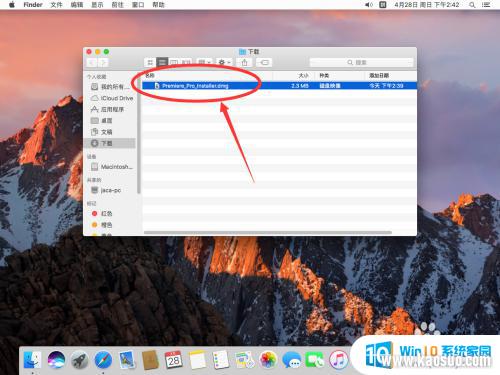Image resolution: width=500 pixels, height=375 pixels.
Task: Select Premiere_Pro_Installer.dmg file
Action: click(x=195, y=86)
